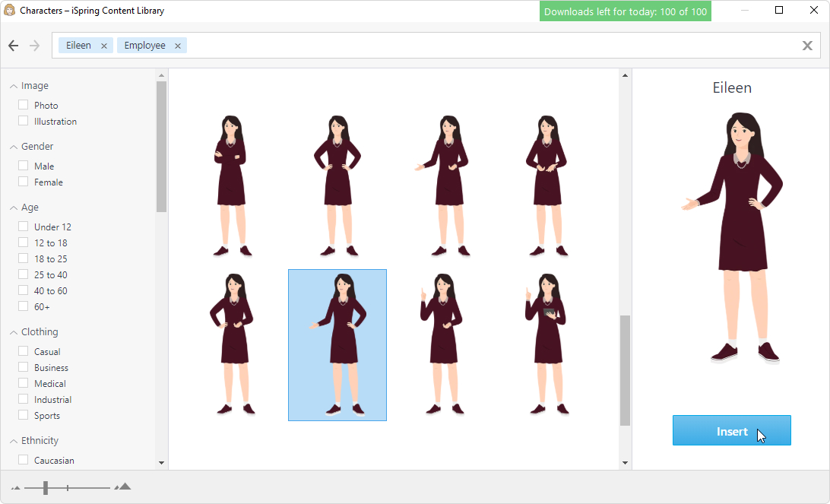
Task: Click the filter panel scrollbar thumb
Action: pyautogui.click(x=161, y=147)
